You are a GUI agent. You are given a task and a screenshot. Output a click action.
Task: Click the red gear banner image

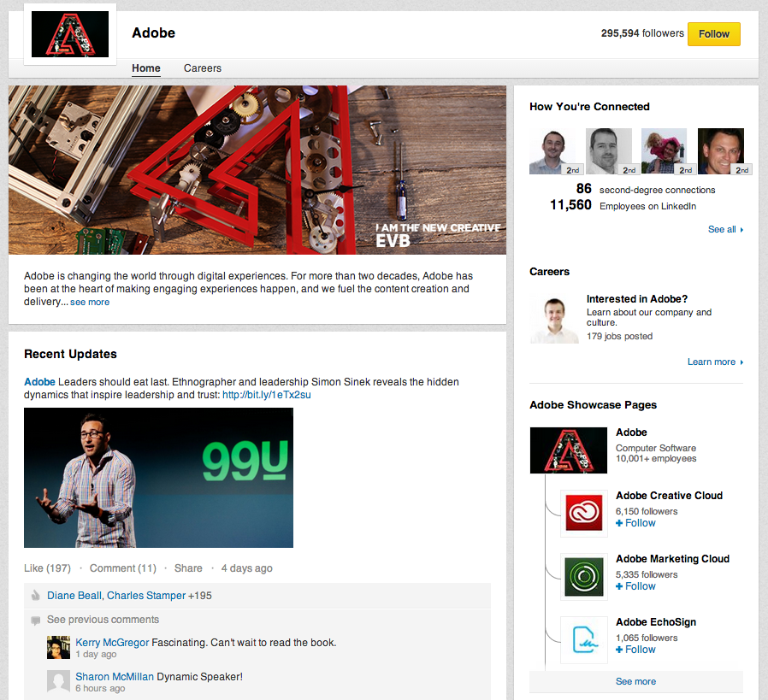[257, 170]
